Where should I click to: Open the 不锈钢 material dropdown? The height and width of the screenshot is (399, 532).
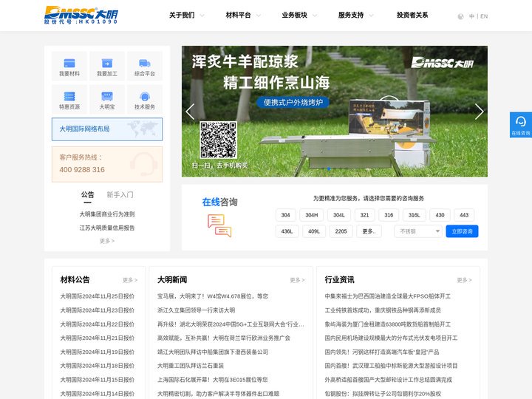click(x=418, y=231)
